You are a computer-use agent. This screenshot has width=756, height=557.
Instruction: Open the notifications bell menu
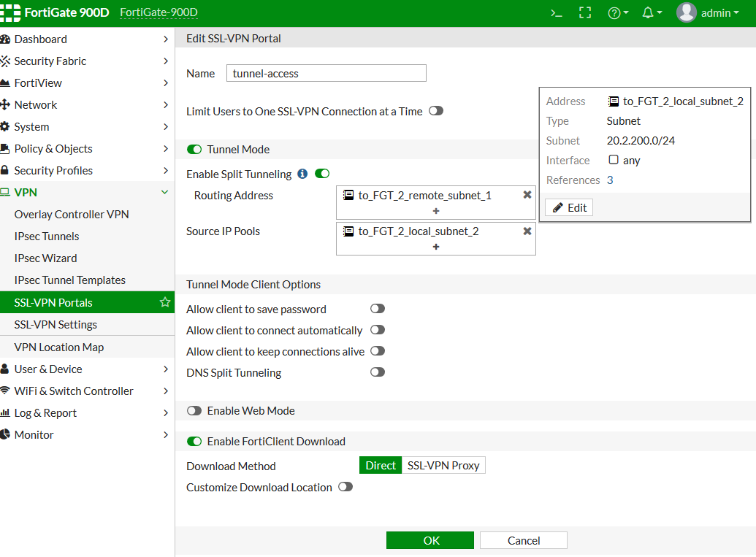(x=652, y=13)
